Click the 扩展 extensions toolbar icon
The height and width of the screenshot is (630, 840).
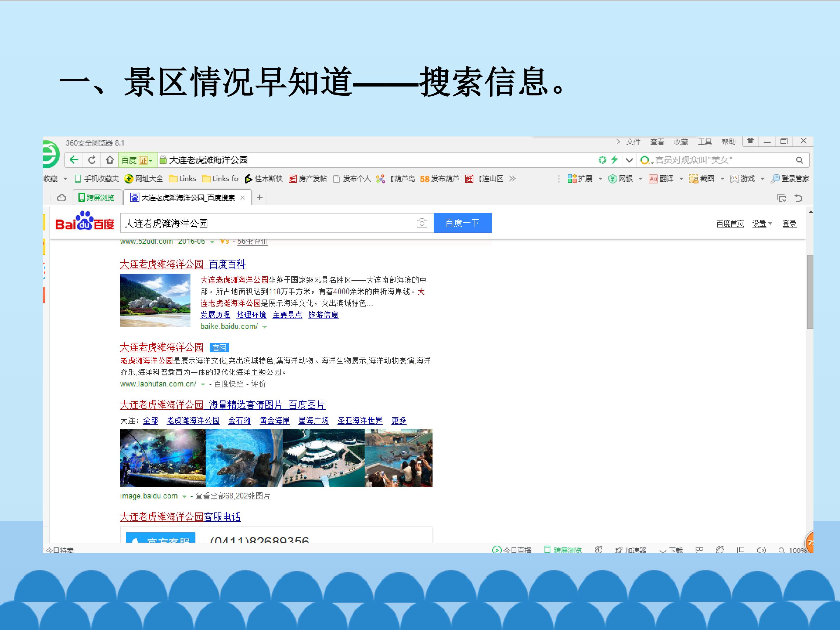click(x=580, y=179)
